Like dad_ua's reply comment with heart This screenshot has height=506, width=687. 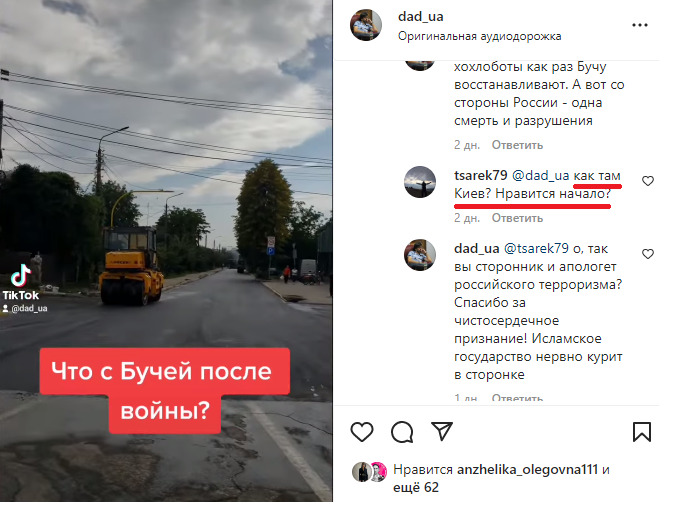(x=648, y=254)
